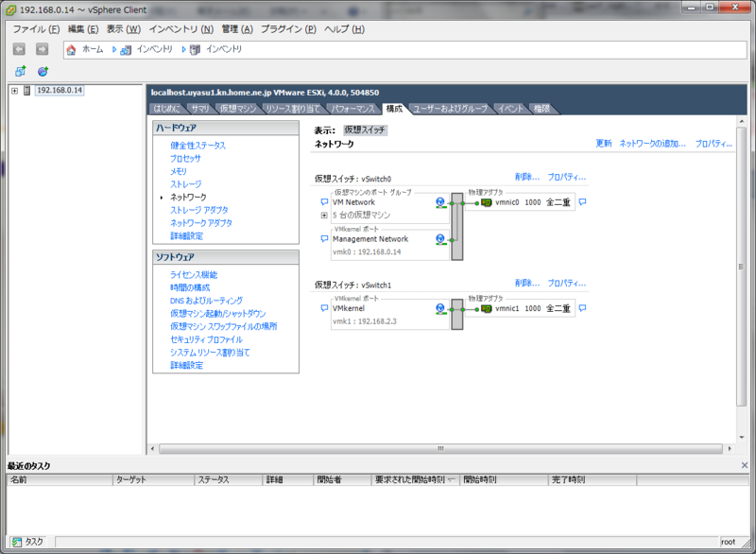Close the 最近のタスク panel
Image resolution: width=756 pixels, height=554 pixels.
(745, 465)
